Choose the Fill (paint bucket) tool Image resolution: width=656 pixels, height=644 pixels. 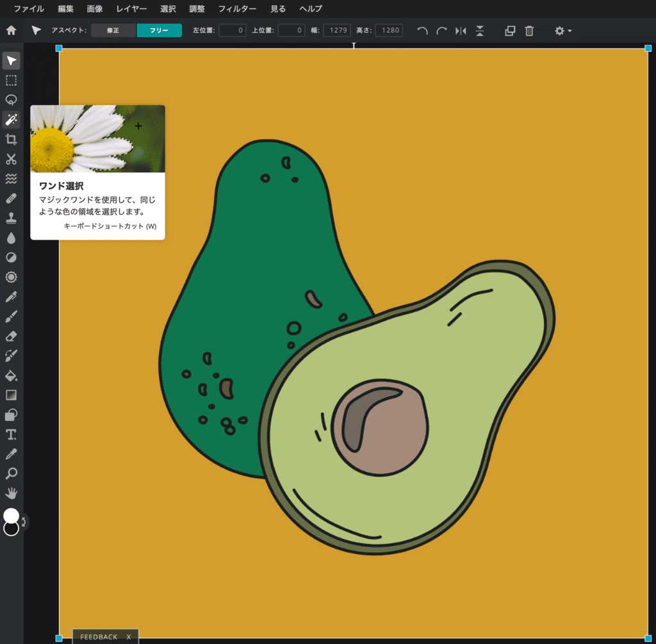coord(11,376)
